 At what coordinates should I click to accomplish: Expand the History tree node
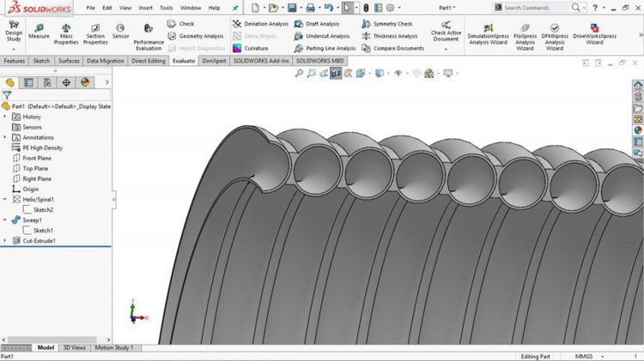click(x=6, y=117)
